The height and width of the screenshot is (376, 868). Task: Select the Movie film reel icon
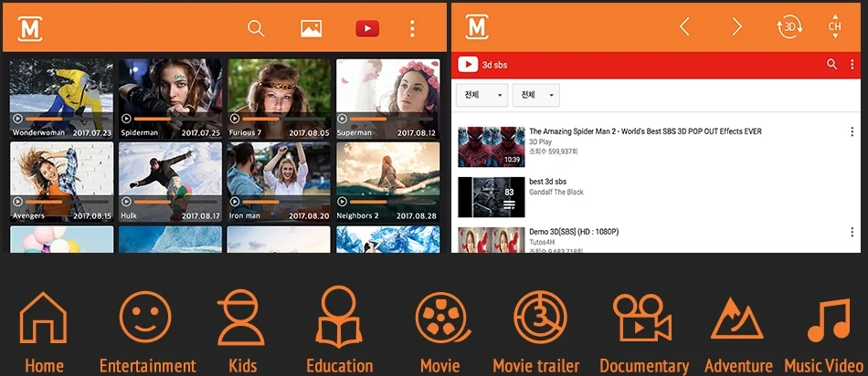click(442, 318)
